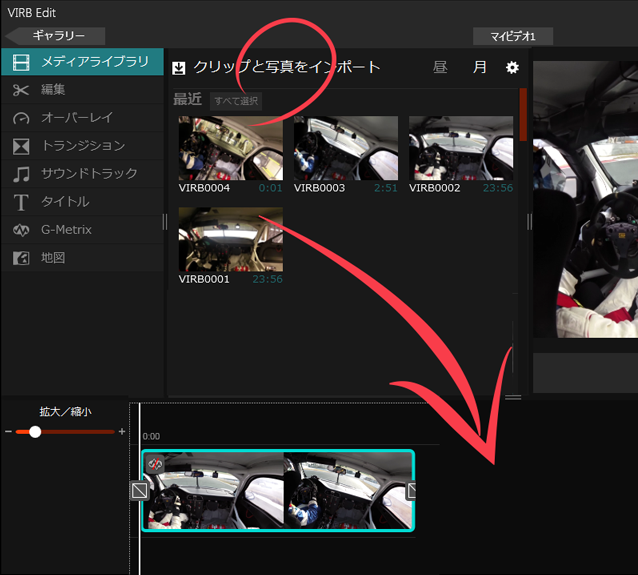638x575 pixels.
Task: Open the トランジション menu item
Action: (83, 146)
